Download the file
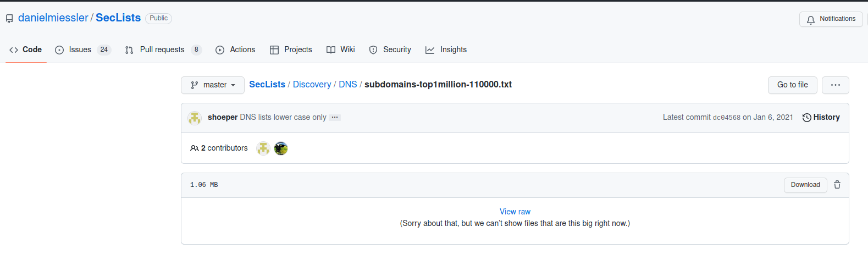 click(805, 185)
